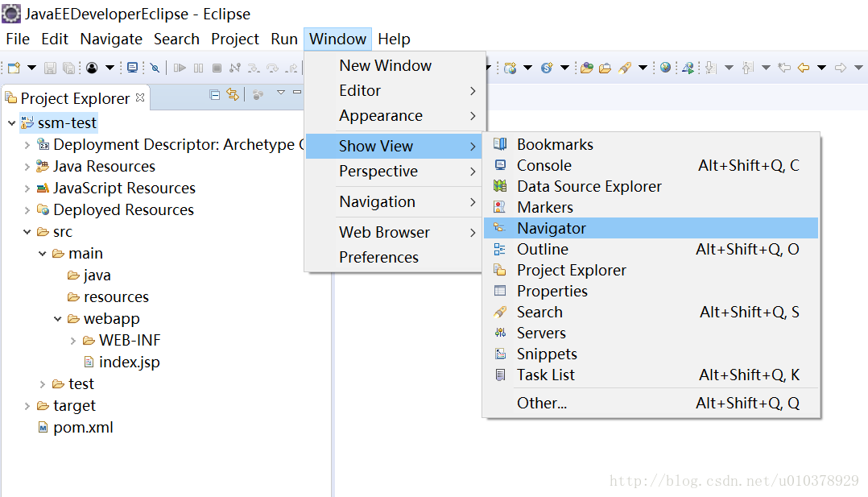Choose Navigator in Show View submenu
Screen dimensions: 868x497
[x=651, y=228]
